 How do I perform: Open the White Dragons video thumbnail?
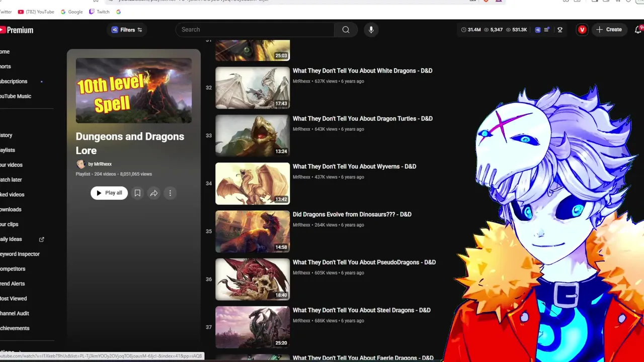click(253, 88)
